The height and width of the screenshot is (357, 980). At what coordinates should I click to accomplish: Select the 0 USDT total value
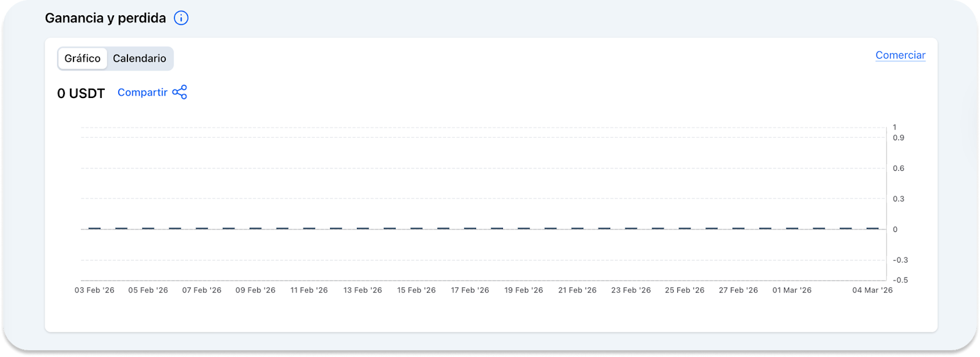point(81,94)
